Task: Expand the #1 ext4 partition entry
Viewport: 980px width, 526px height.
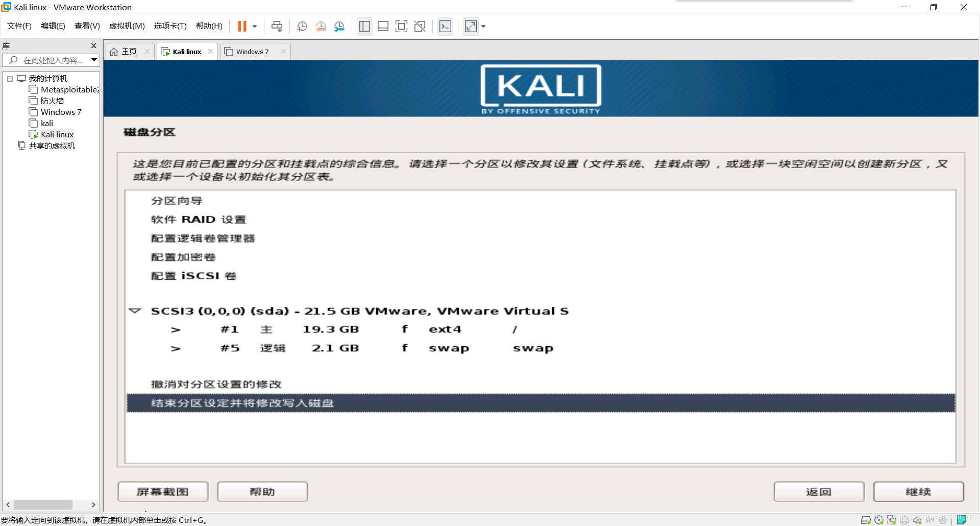Action: (176, 329)
